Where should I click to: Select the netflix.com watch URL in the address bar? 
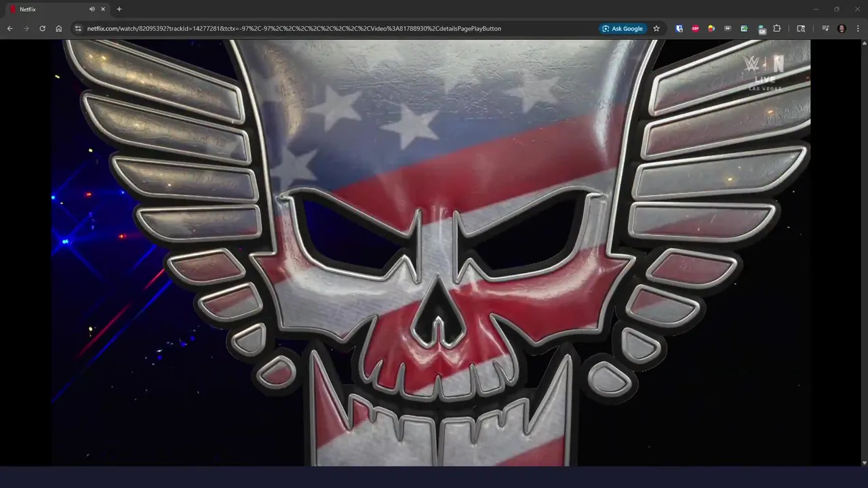(x=294, y=28)
